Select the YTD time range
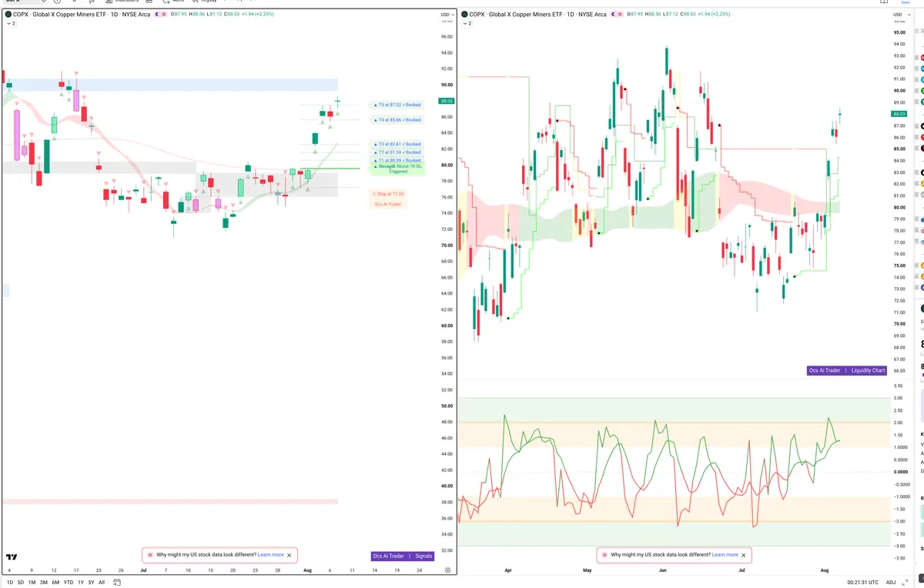 tap(69, 583)
